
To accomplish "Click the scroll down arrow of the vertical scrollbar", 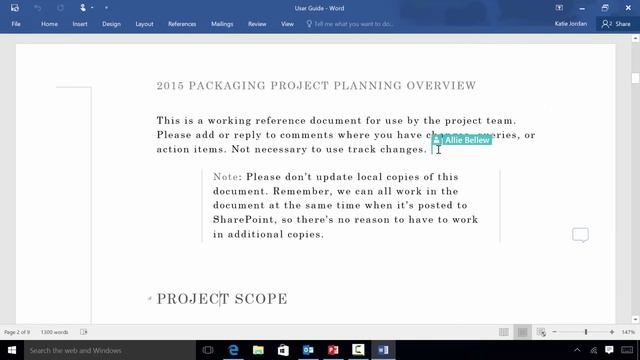I will click(635, 320).
